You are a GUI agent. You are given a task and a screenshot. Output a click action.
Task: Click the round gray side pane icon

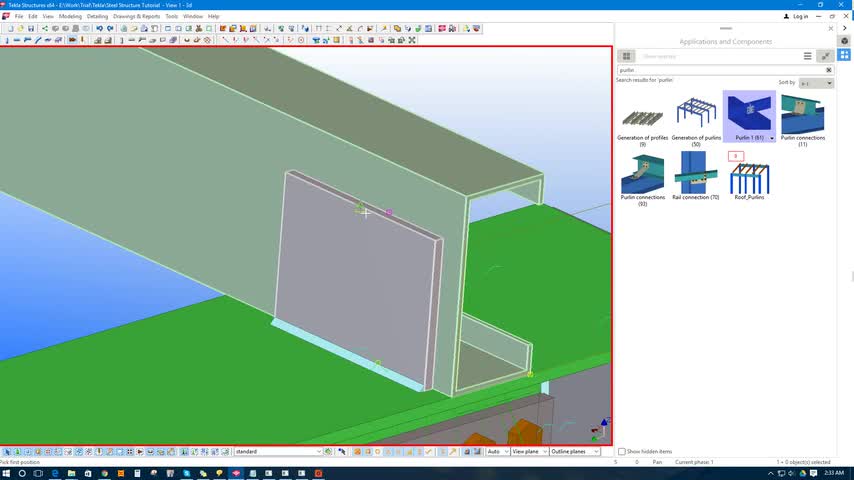[x=844, y=41]
